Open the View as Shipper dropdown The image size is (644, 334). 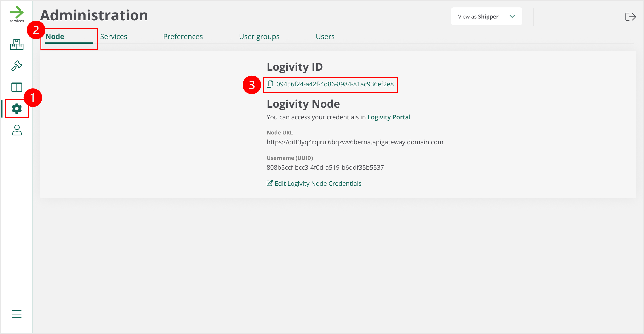coord(486,16)
